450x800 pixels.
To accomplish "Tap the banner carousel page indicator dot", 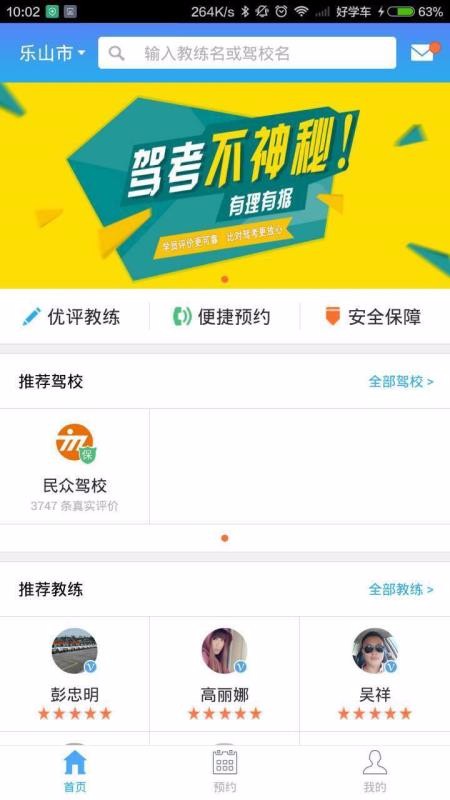I will 224,279.
